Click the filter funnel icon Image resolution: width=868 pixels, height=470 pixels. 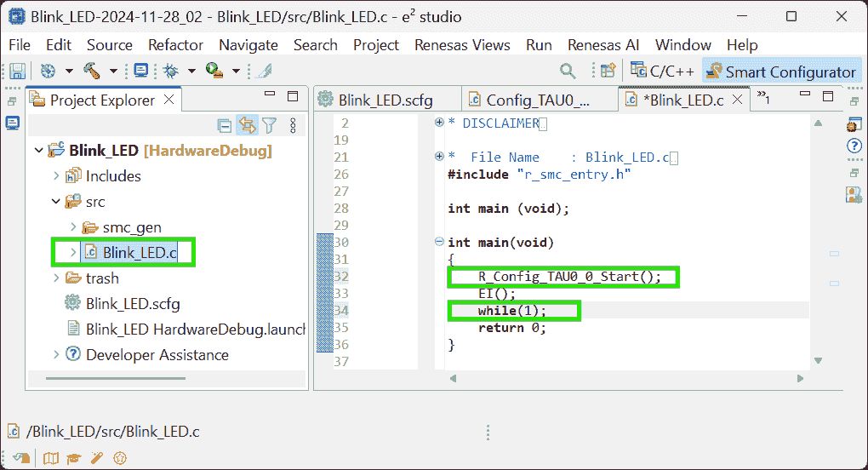[x=270, y=126]
